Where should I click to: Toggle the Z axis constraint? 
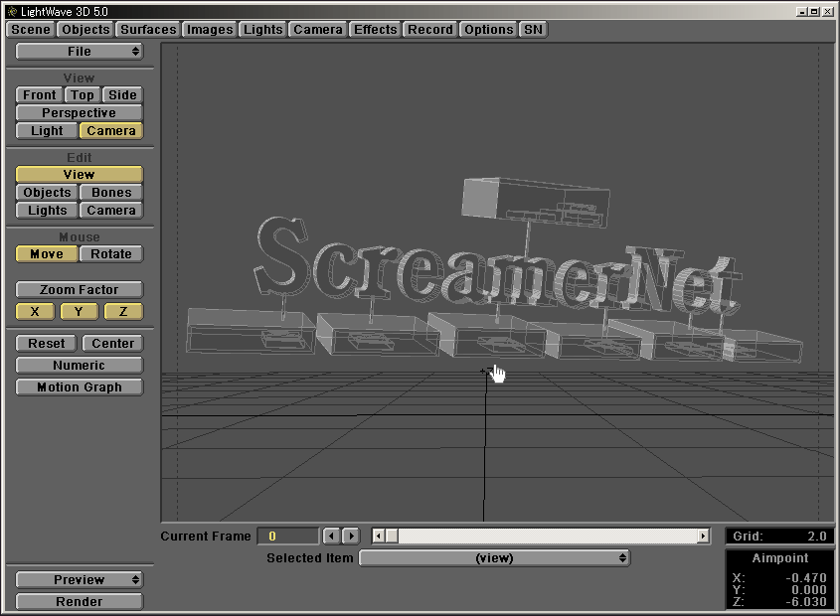point(123,312)
